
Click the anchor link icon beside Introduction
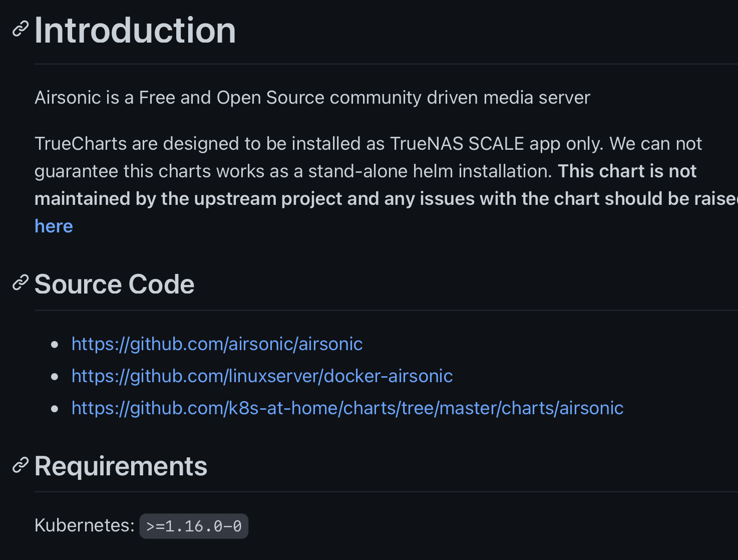[20, 29]
